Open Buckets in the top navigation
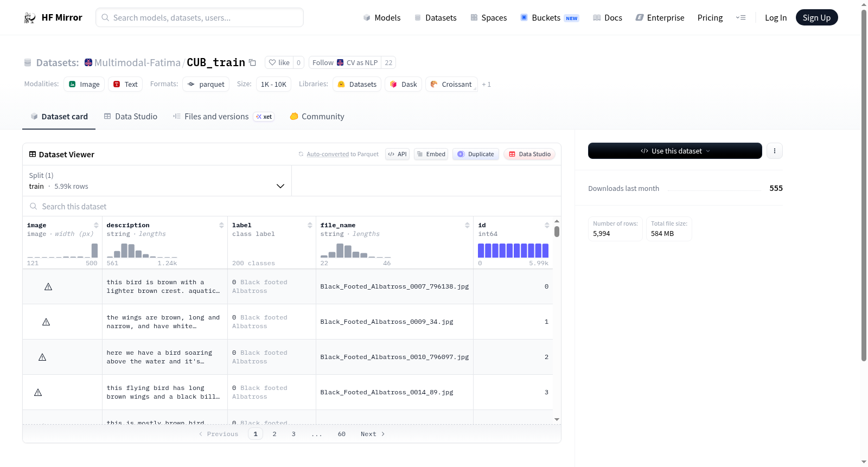The image size is (868, 467). 550,18
